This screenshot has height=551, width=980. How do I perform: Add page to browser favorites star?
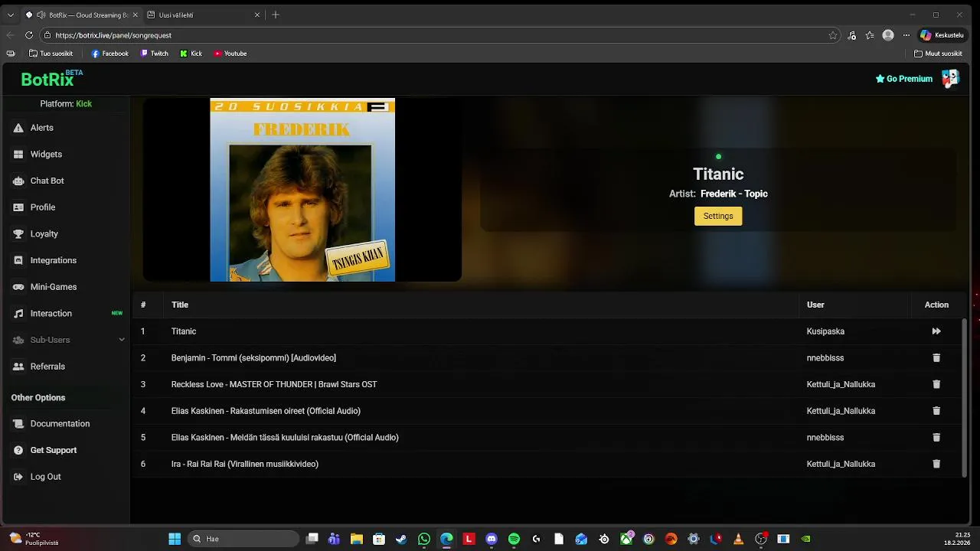[x=833, y=35]
